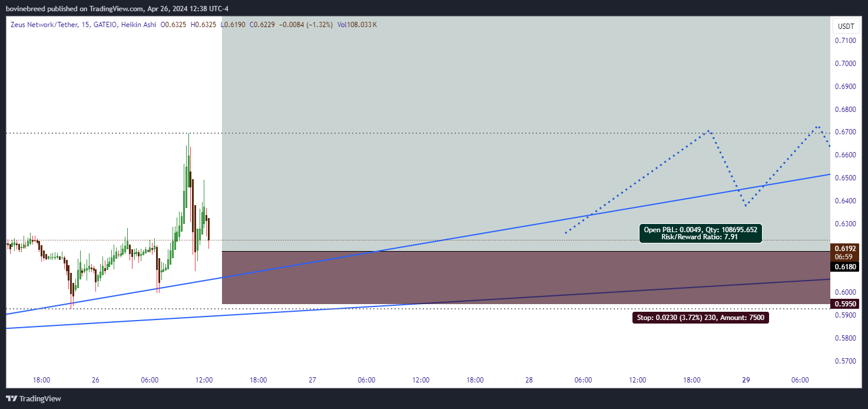Screen dimensions: 868x409
Task: Click the 0.6180 entry price tag
Action: pos(845,267)
